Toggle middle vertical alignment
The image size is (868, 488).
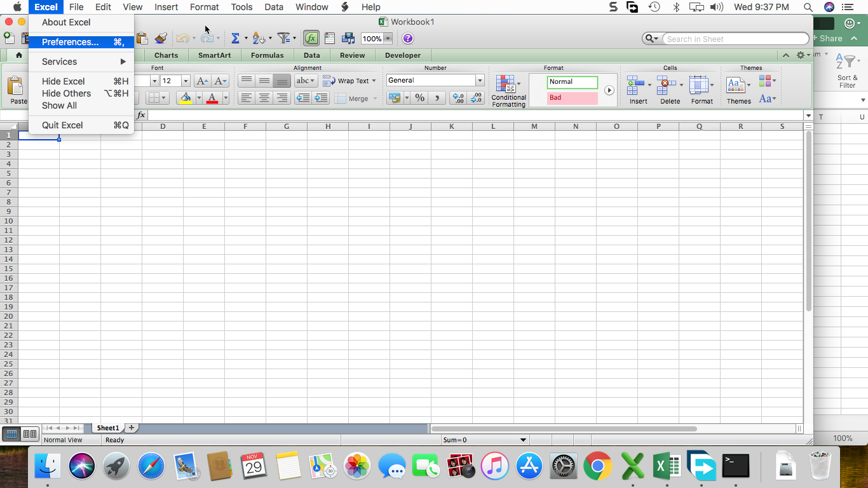click(264, 81)
